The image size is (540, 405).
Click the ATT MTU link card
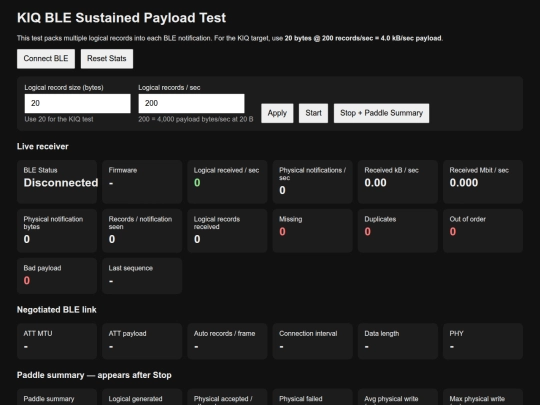[x=57, y=341]
